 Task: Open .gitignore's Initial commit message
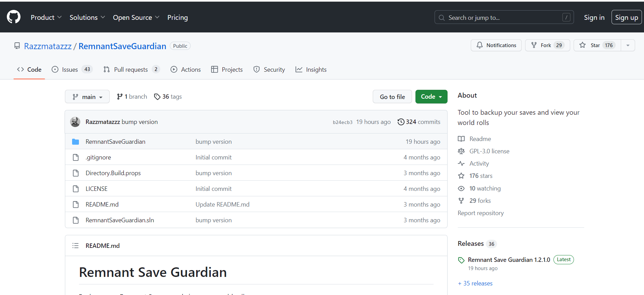point(214,157)
